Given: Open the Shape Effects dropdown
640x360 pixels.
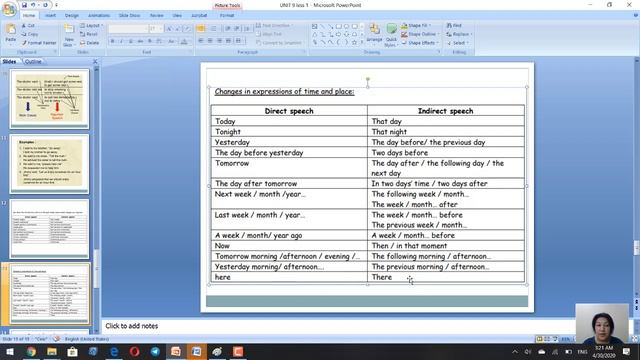Looking at the screenshot, I should pos(420,43).
